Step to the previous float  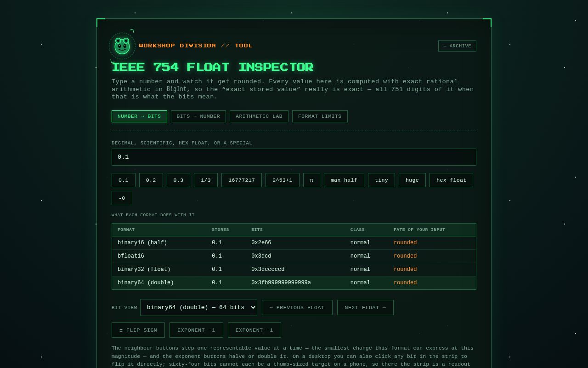[x=297, y=307]
